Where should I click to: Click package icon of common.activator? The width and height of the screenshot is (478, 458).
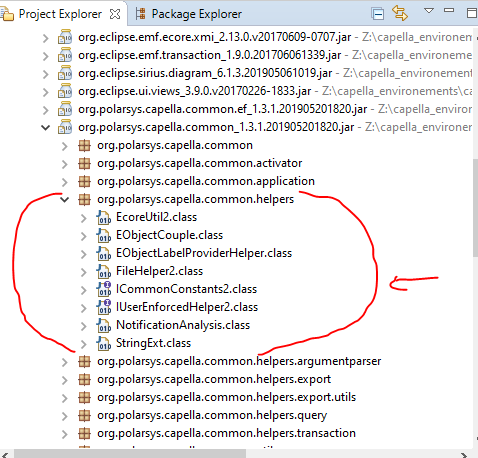[84, 164]
